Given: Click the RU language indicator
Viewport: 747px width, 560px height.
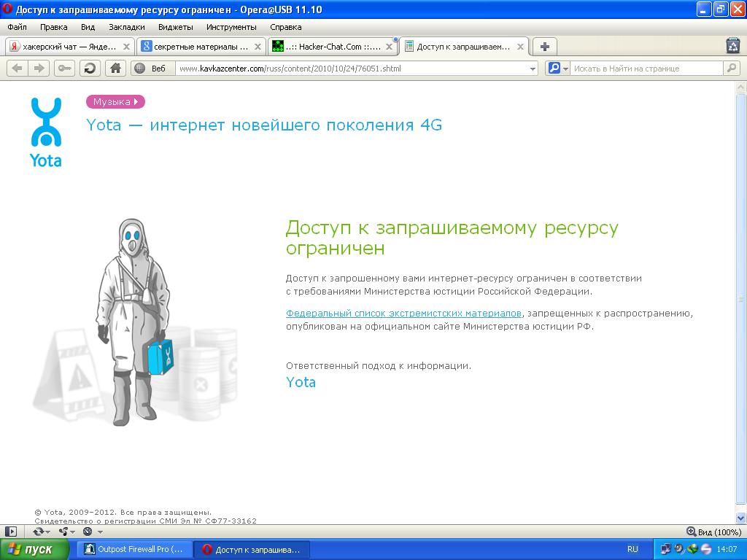Looking at the screenshot, I should tap(632, 549).
